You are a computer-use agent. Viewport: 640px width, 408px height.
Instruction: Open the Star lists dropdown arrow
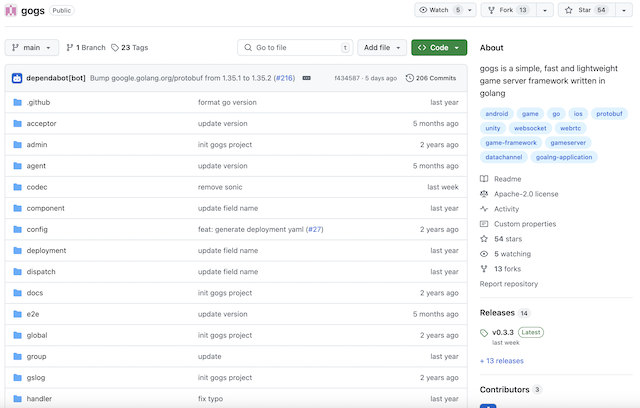pos(624,10)
